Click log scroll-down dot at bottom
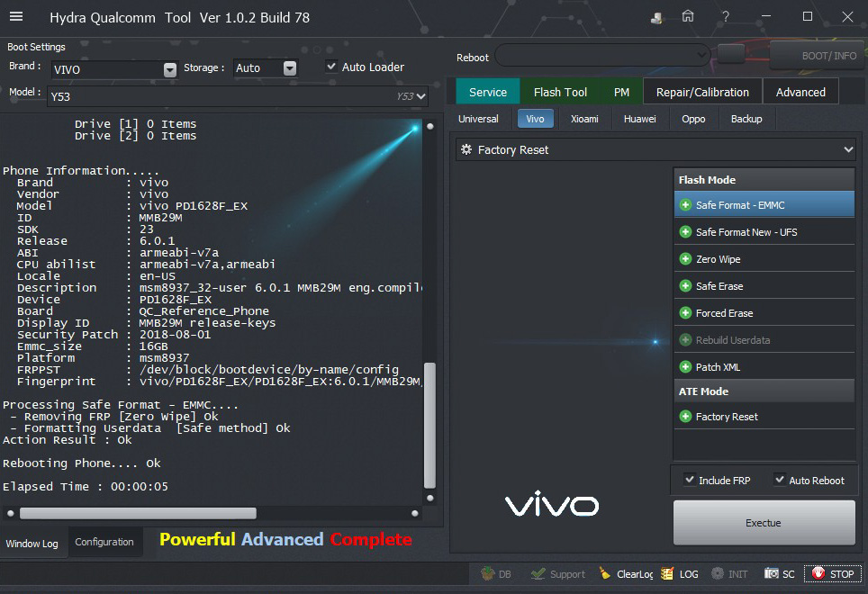The width and height of the screenshot is (868, 594). 429,498
